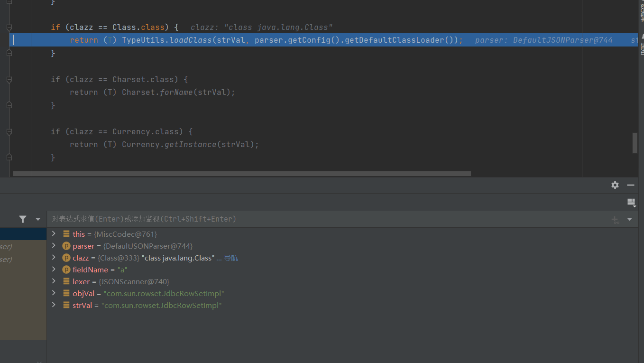Select clazz's "class java.lang.Class" value in variables
Viewport: 644px width, 363px height.
(x=178, y=258)
